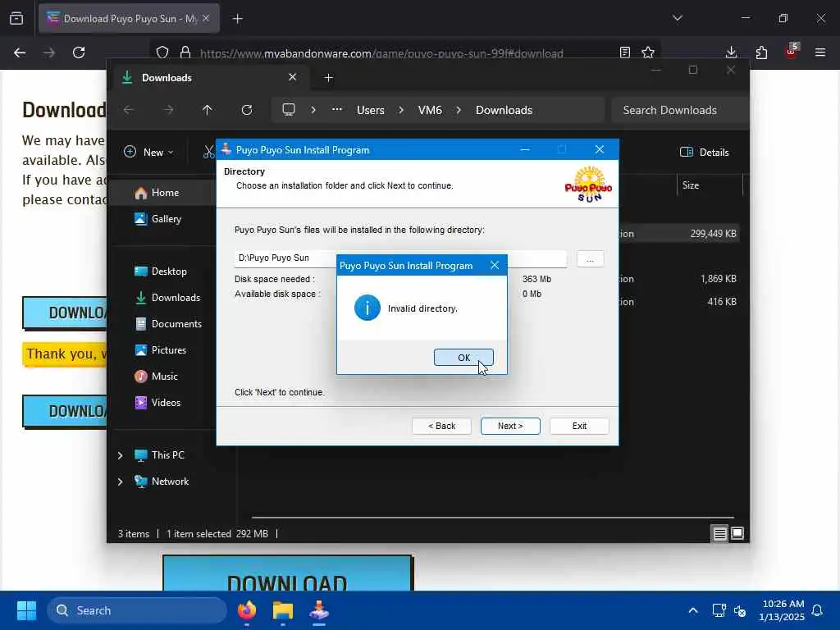Open File Explorer from the taskbar
Image resolution: width=840 pixels, height=630 pixels.
283,610
